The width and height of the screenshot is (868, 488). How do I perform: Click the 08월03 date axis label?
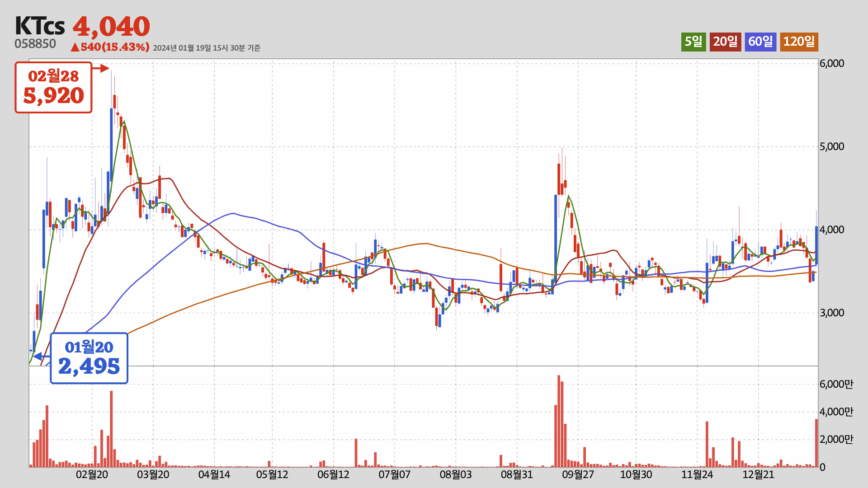coord(456,475)
